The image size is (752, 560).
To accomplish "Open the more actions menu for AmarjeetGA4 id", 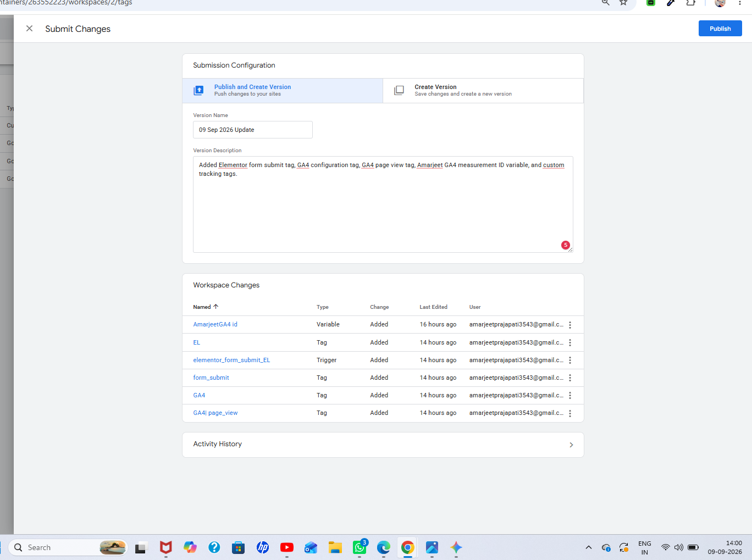I will [570, 325].
